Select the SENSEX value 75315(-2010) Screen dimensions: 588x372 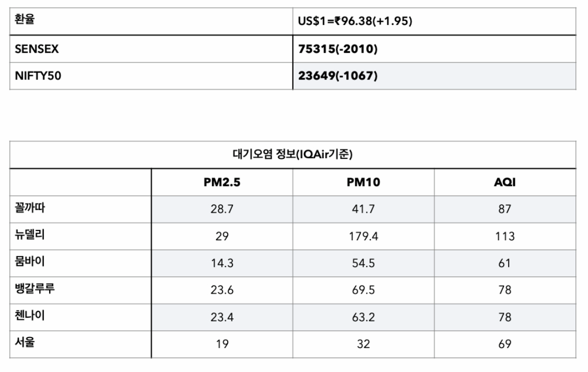click(x=337, y=49)
